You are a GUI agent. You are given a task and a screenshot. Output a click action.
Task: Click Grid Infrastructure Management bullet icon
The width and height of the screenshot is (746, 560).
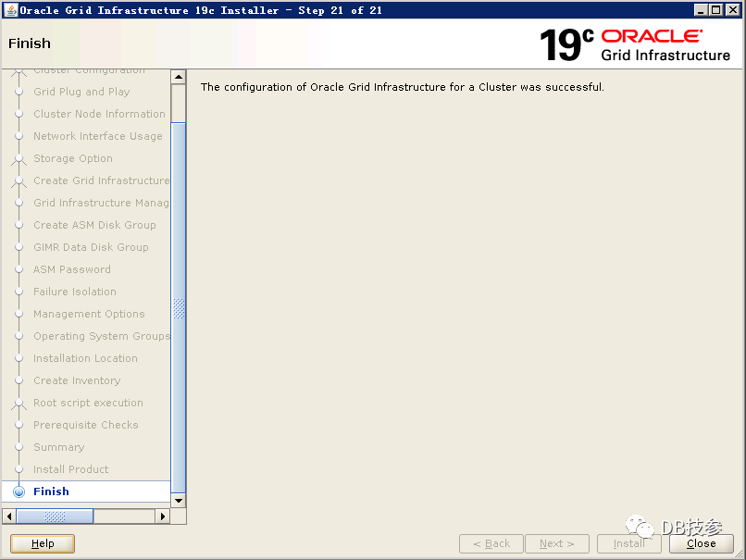(x=19, y=203)
